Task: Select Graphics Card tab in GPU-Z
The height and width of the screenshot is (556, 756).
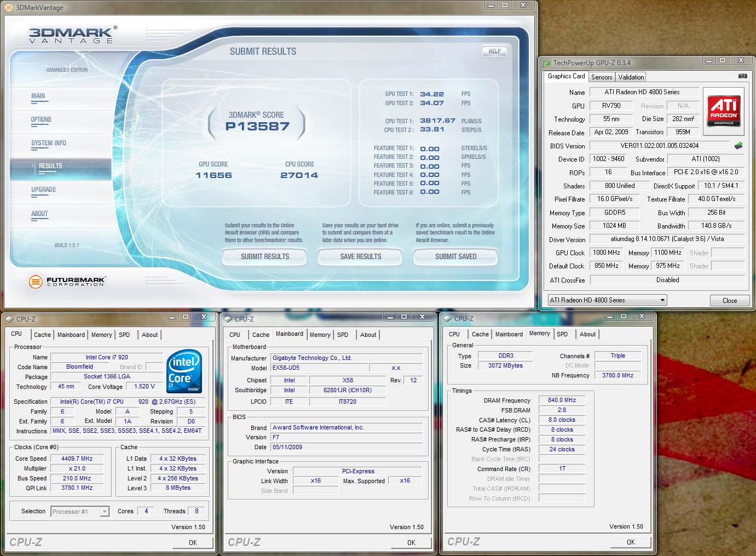Action: point(567,76)
